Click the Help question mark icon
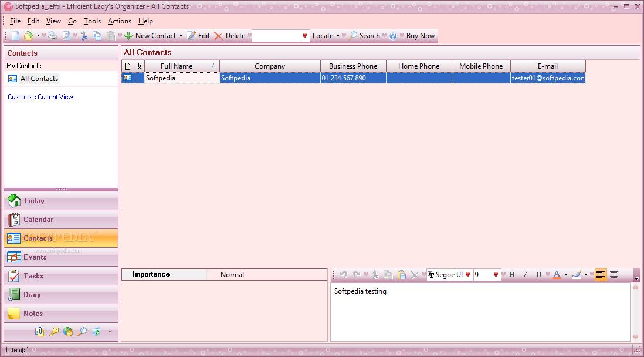This screenshot has height=357, width=644. click(393, 36)
